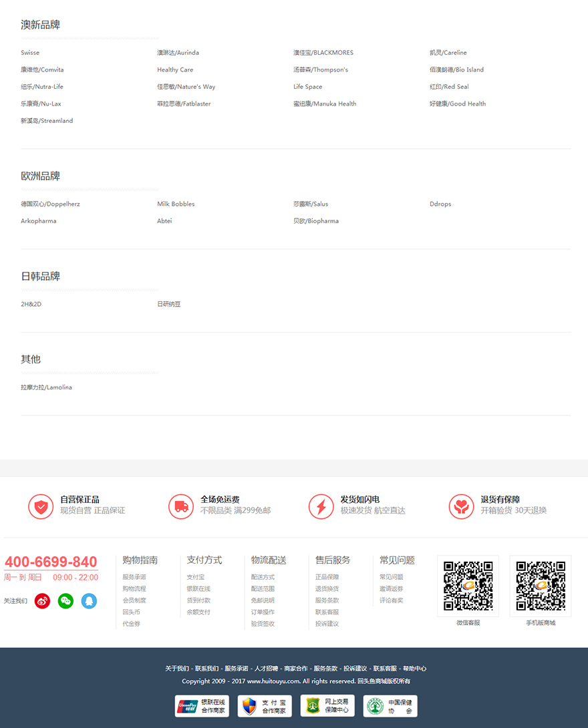
Task: Open the WeChat follow icon
Action: click(x=65, y=601)
